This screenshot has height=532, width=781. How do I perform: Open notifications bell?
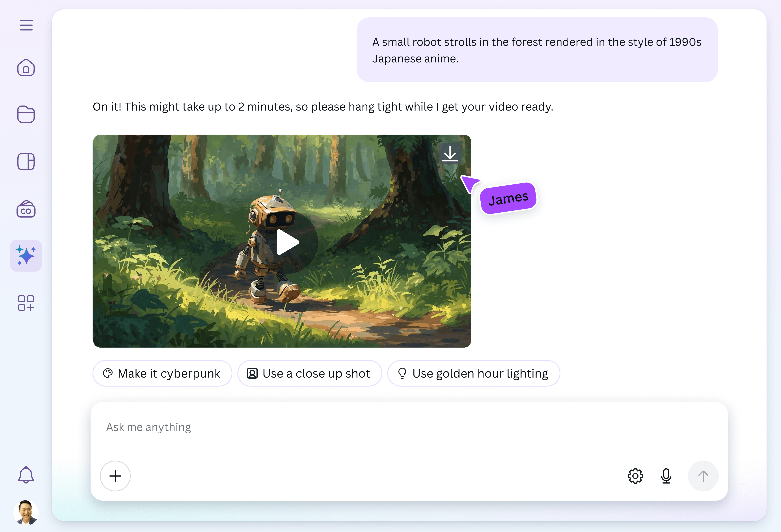click(x=26, y=475)
